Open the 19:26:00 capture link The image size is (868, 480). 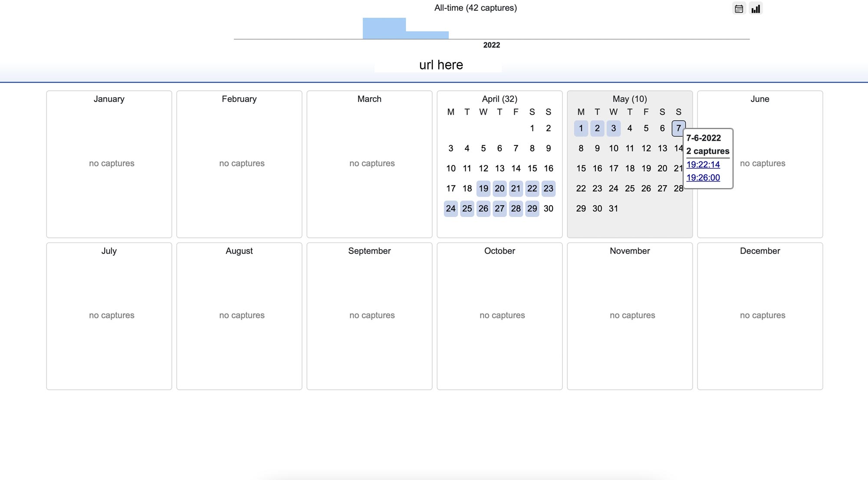click(703, 178)
